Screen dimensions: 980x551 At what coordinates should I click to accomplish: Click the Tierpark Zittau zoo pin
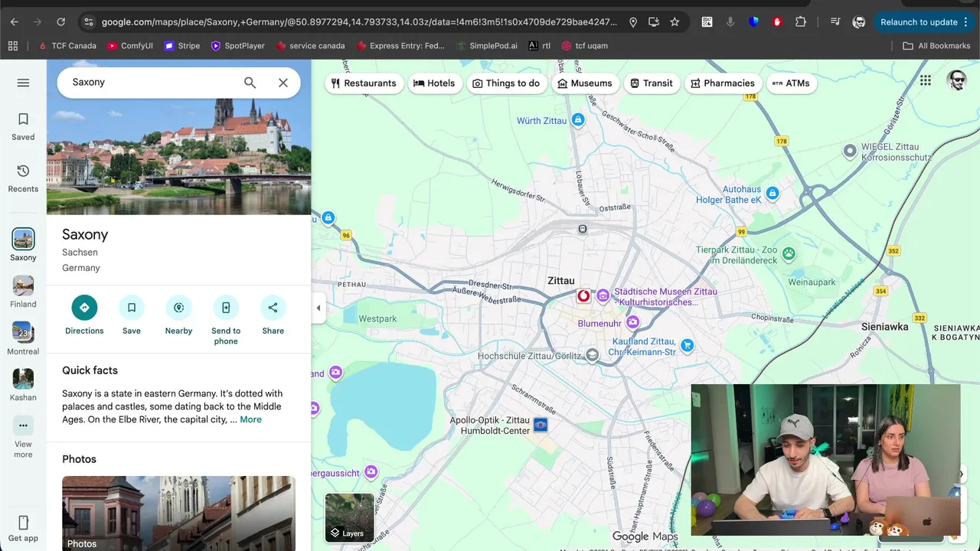click(x=789, y=253)
